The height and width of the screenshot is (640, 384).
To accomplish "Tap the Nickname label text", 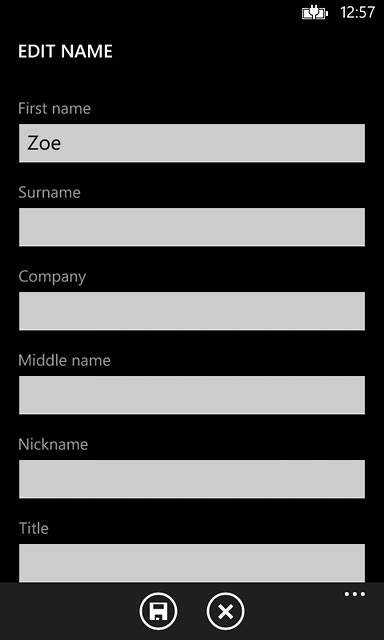I will (x=53, y=444).
